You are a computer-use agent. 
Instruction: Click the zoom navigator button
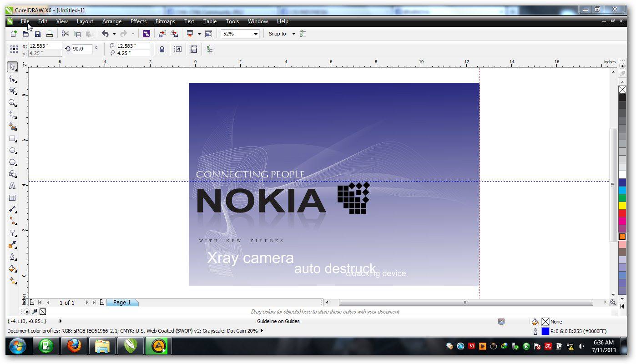[613, 302]
